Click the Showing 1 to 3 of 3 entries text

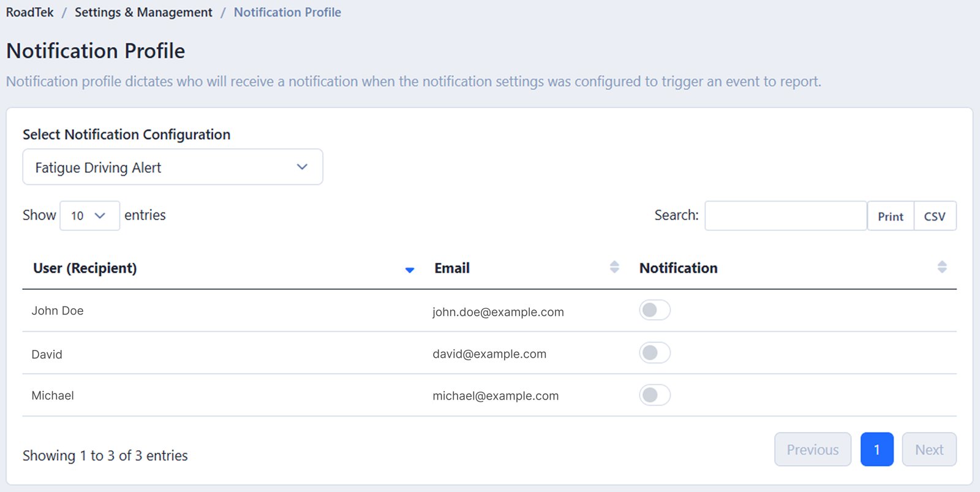(105, 456)
